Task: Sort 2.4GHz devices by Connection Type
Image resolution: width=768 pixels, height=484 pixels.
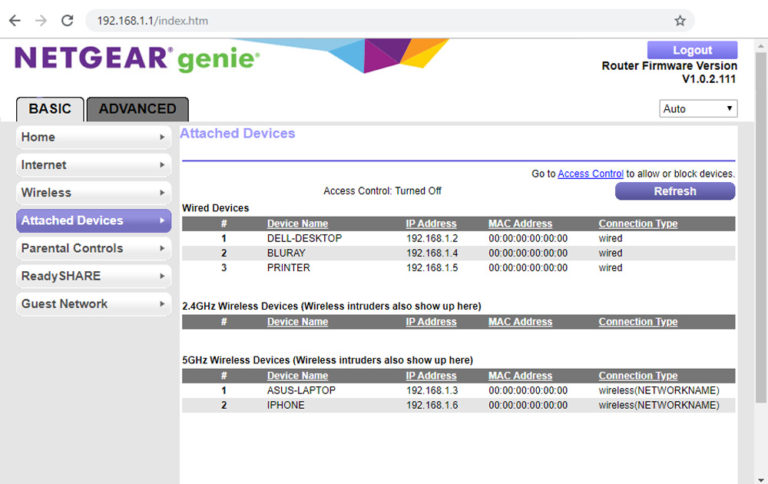Action: (x=638, y=322)
